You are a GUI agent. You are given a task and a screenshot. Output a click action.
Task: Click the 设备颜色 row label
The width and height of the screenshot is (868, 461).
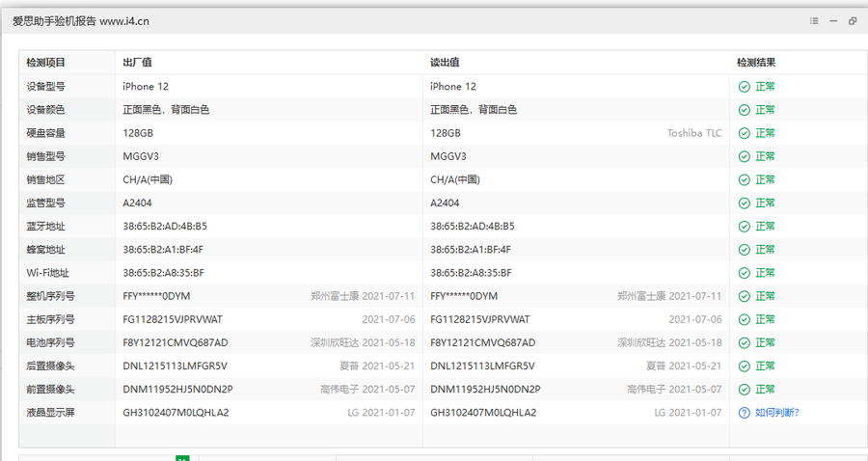click(45, 110)
